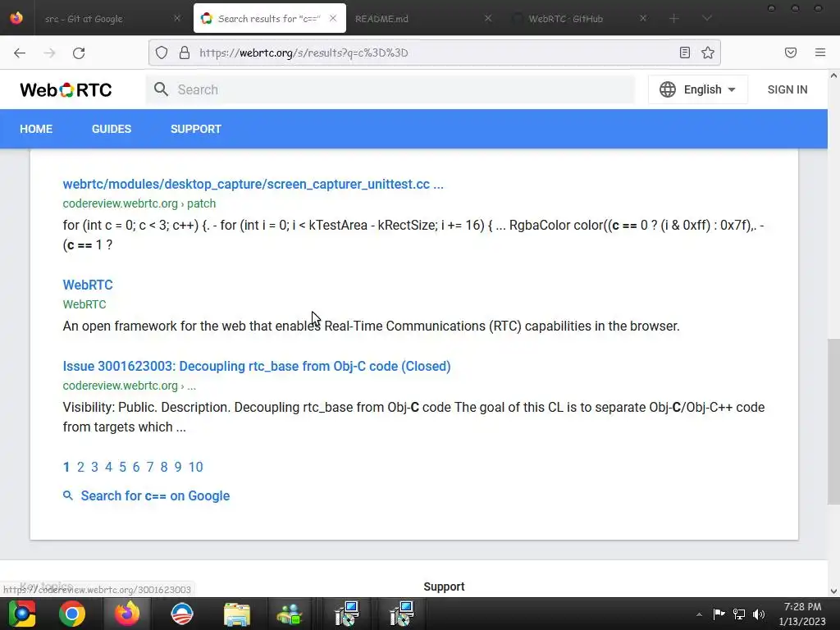Click the taskbar clock showing 7:28 PM
Image resolution: width=840 pixels, height=630 pixels.
802,614
